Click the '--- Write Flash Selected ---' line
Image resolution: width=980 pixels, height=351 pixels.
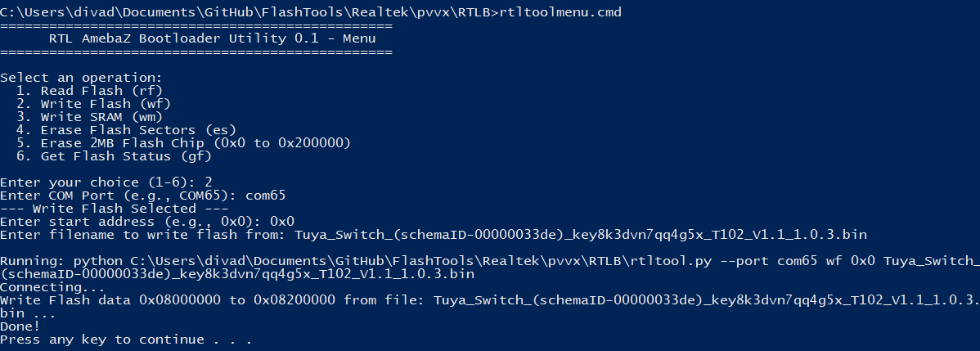(x=115, y=209)
